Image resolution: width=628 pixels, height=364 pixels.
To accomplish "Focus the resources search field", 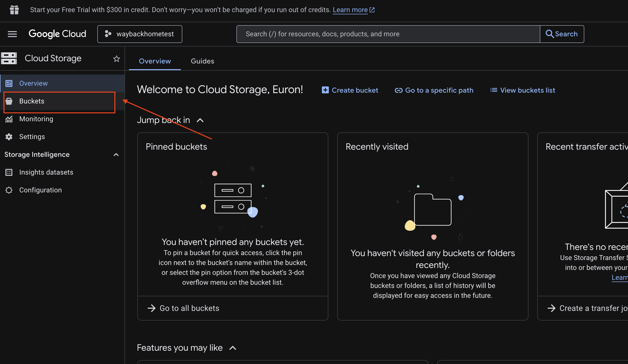I will point(388,34).
